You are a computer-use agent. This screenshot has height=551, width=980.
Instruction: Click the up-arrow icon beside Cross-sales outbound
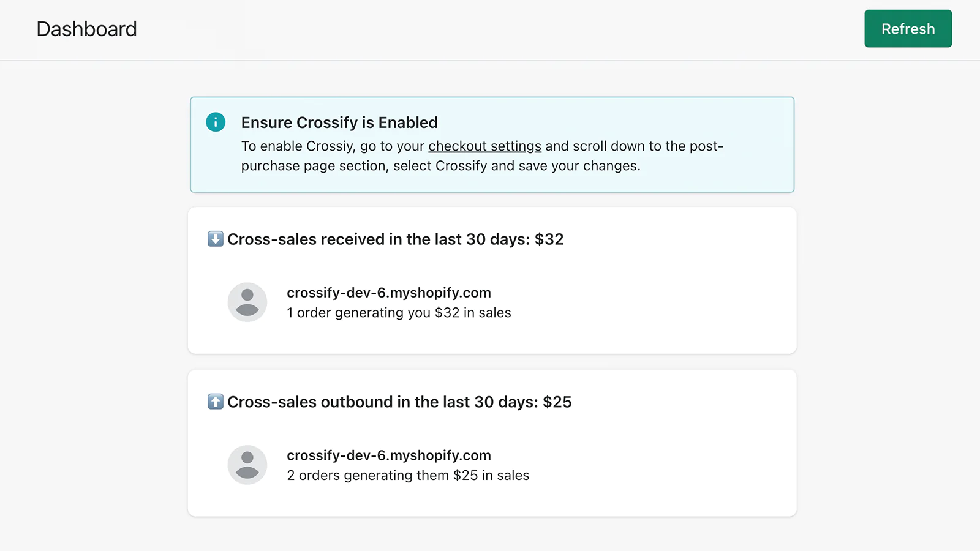coord(216,402)
